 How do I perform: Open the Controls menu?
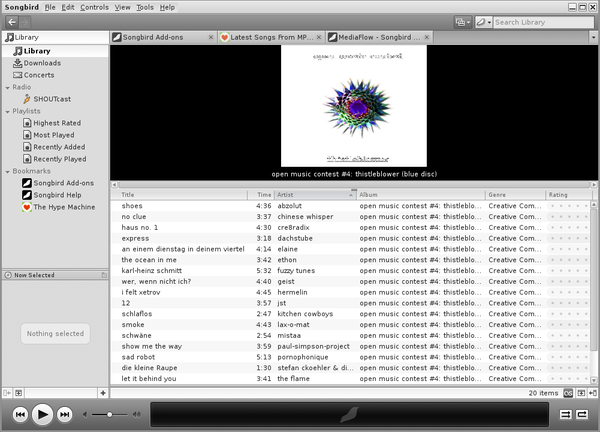click(94, 7)
